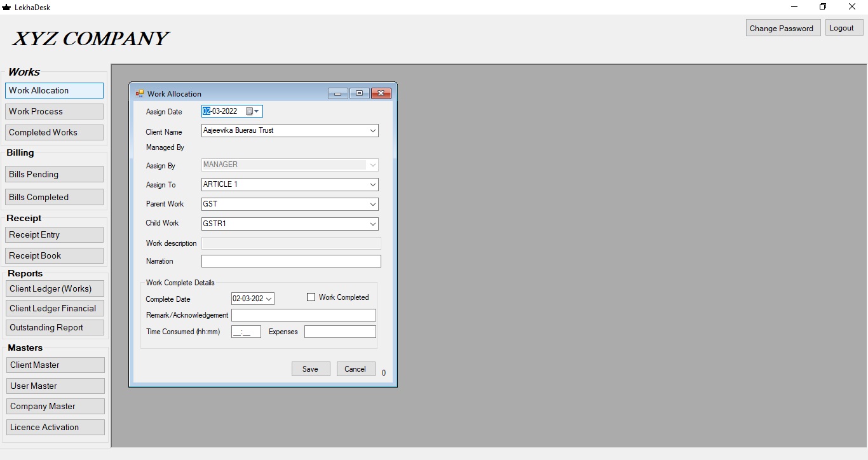
Task: Click the Work Allocation window title icon
Action: coord(140,93)
